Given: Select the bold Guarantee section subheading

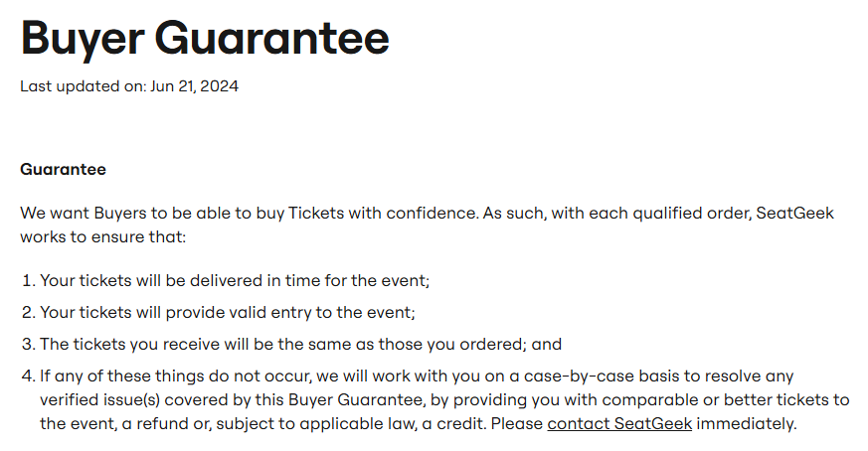Looking at the screenshot, I should tap(63, 169).
